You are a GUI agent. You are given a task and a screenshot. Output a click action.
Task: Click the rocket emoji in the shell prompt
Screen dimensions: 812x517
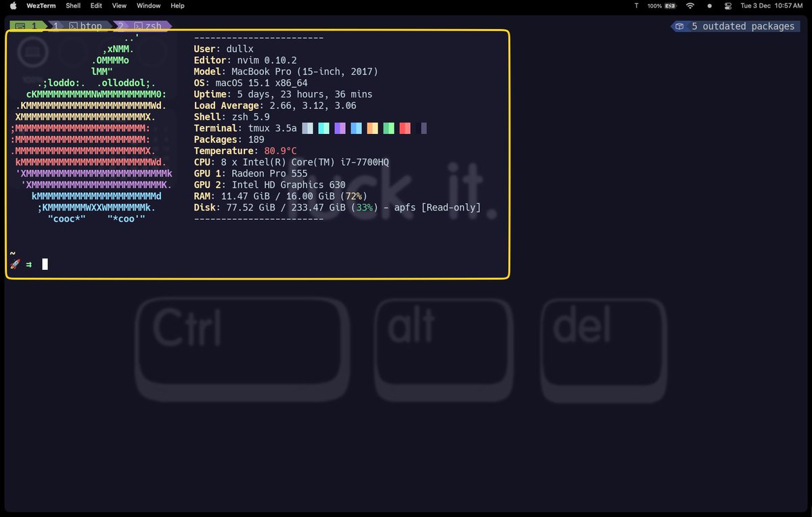tap(15, 264)
